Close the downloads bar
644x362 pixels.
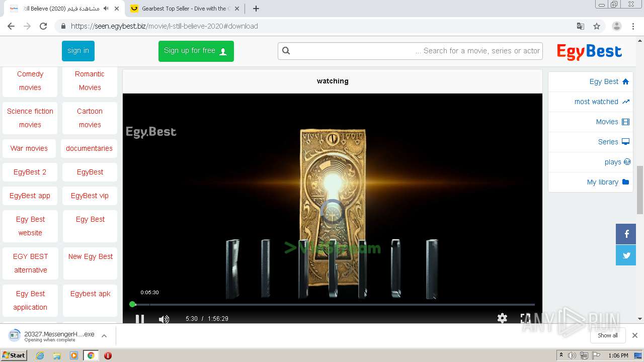pos(635,335)
